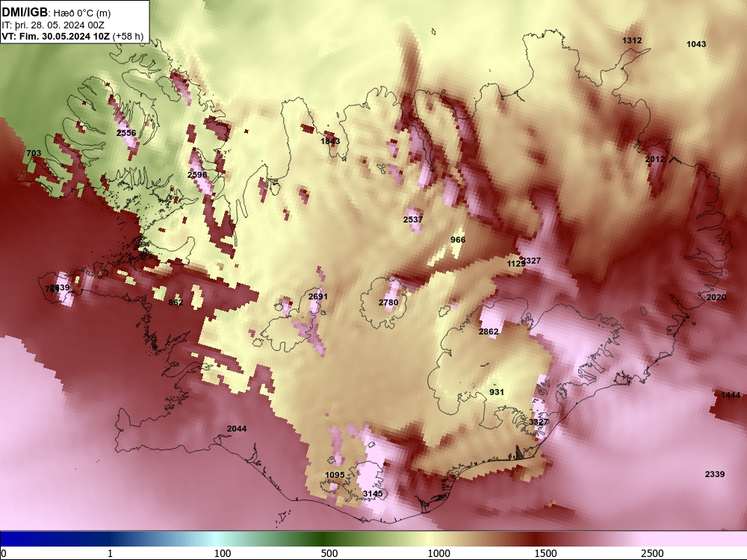Click the 1043 value on the map
Screen dimensions: 747x560
point(696,44)
